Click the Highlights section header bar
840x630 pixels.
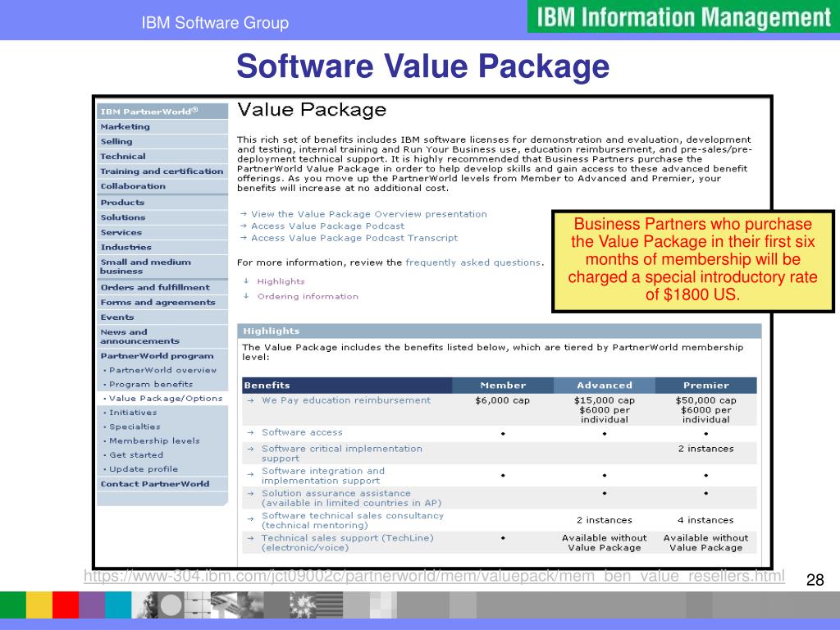[500, 331]
